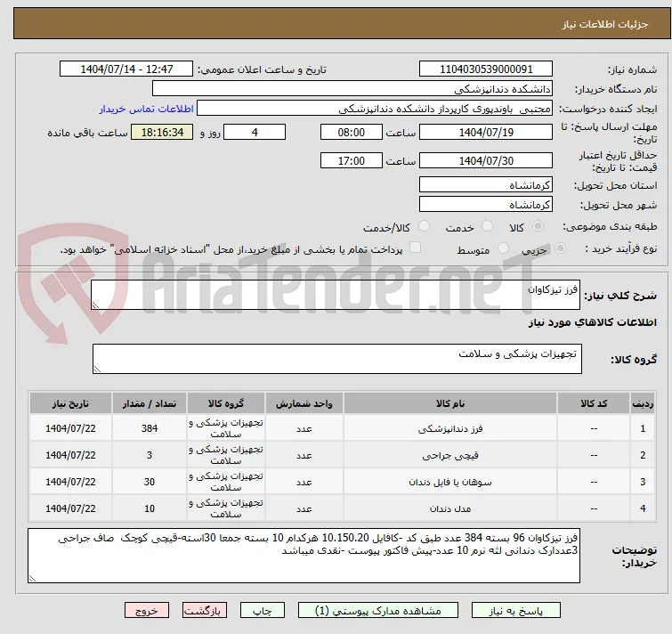The width and height of the screenshot is (672, 634).
Task: Click the نام دستگاه خریدار field
Action: pos(352,89)
